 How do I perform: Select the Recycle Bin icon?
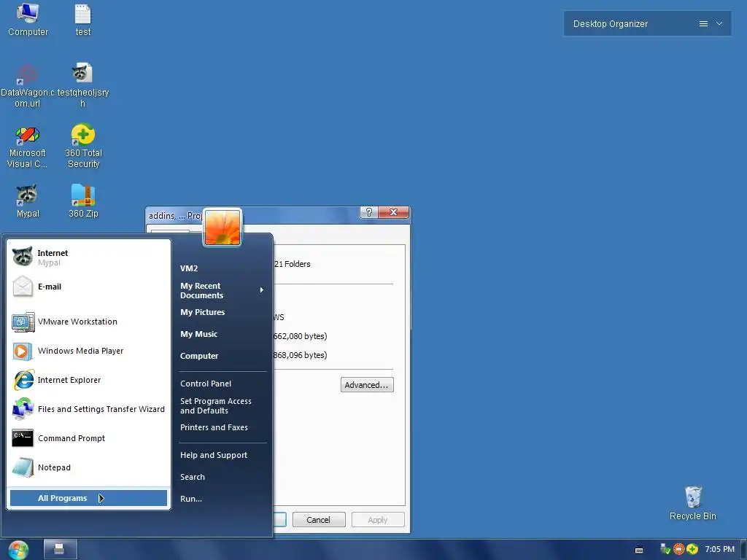point(693,503)
